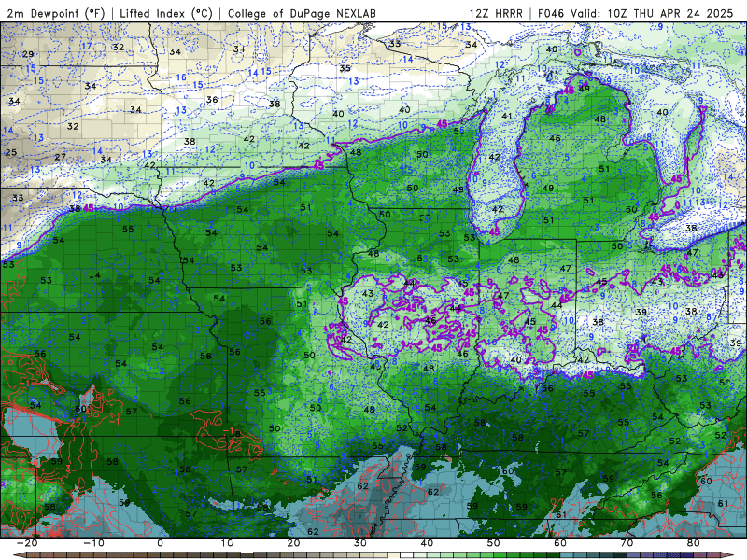Click the "Lifted Index (°C)" title text
Screen dimensions: 747x560
166,13
